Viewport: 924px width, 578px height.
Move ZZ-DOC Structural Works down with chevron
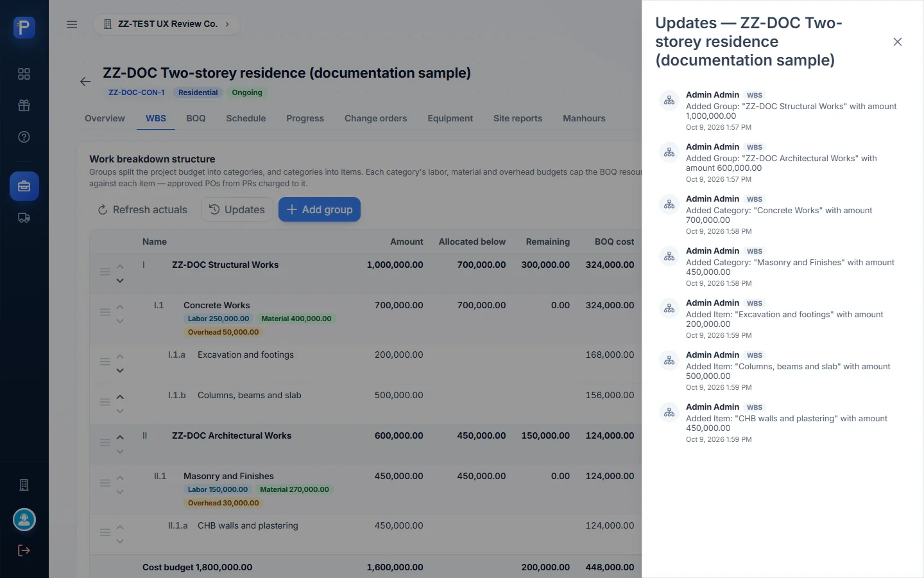pyautogui.click(x=120, y=281)
